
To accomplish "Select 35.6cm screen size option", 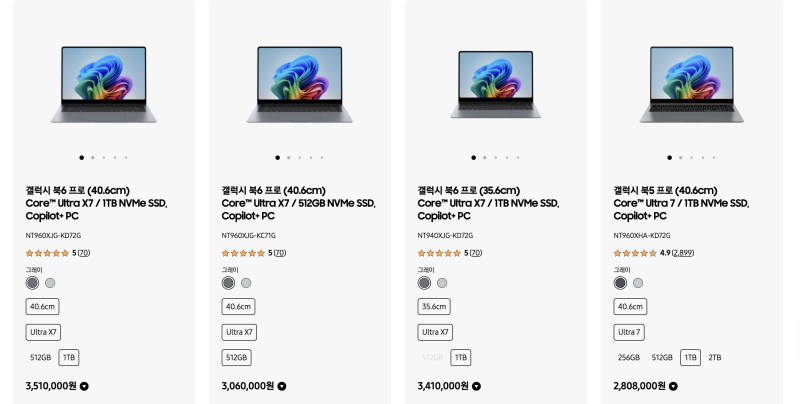I will coord(434,307).
